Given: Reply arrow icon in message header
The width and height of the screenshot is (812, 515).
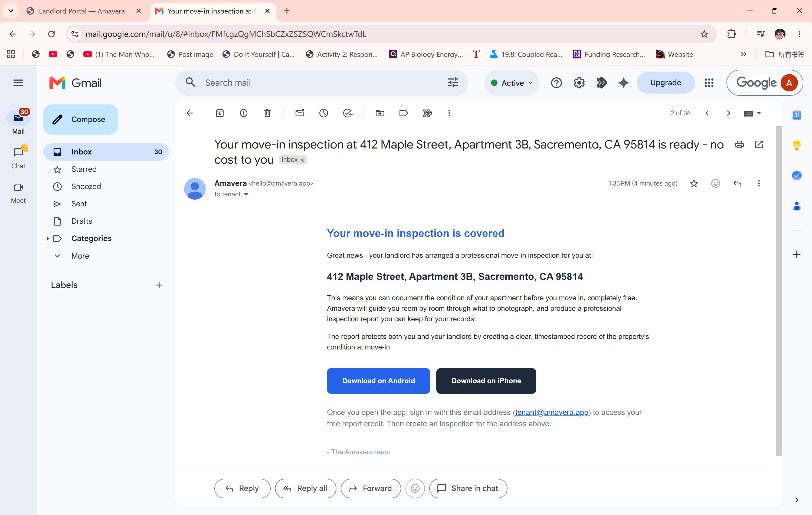Looking at the screenshot, I should click(738, 183).
